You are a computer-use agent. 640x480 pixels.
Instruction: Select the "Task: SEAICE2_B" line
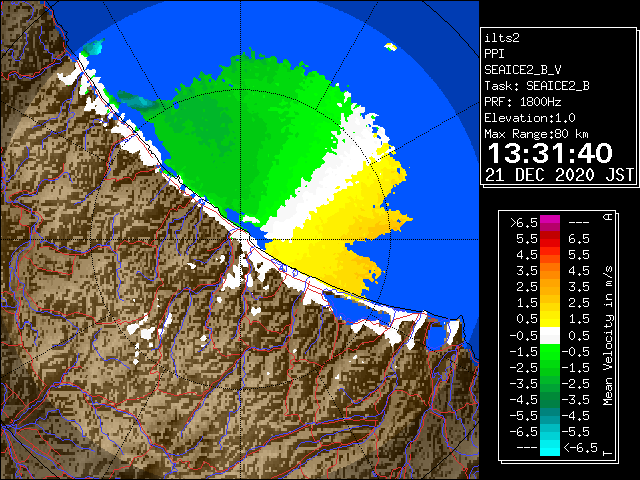tap(537, 86)
